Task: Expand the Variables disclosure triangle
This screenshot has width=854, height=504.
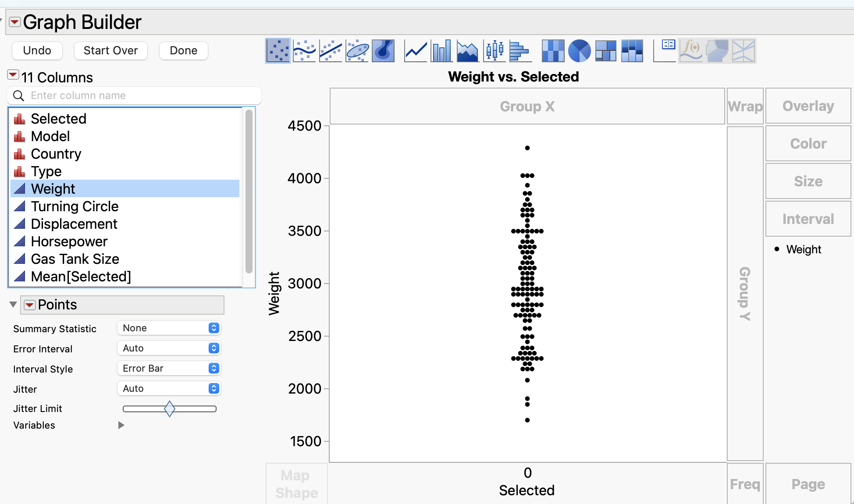Action: pyautogui.click(x=121, y=425)
